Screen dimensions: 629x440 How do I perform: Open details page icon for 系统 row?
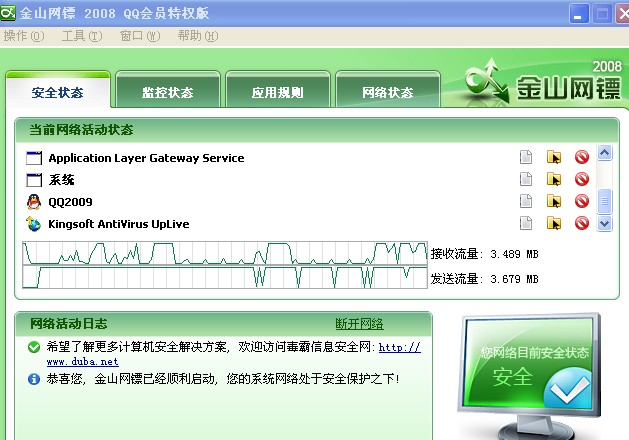click(x=526, y=179)
